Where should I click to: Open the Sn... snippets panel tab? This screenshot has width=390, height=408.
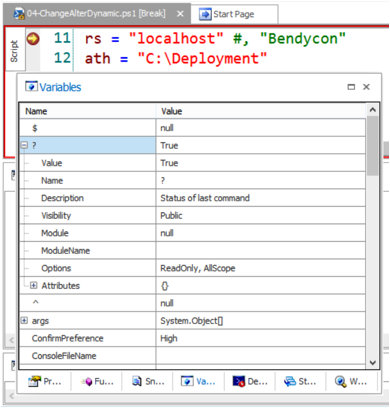point(148,381)
